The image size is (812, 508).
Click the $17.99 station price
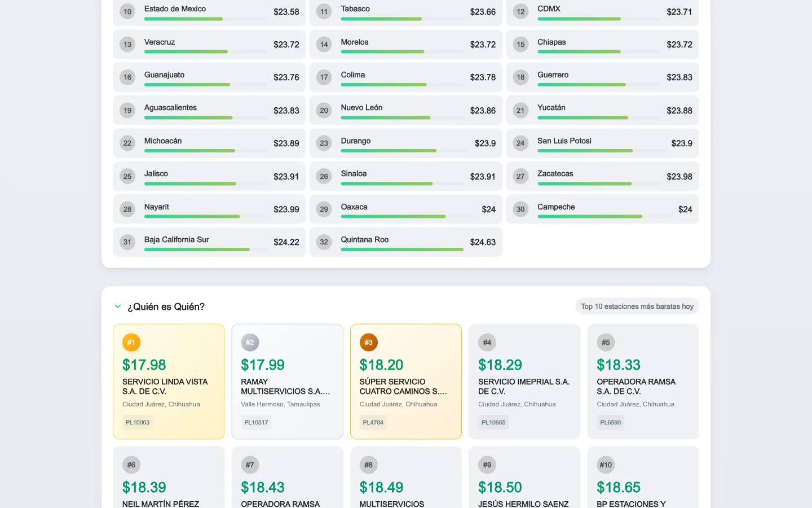coord(263,365)
